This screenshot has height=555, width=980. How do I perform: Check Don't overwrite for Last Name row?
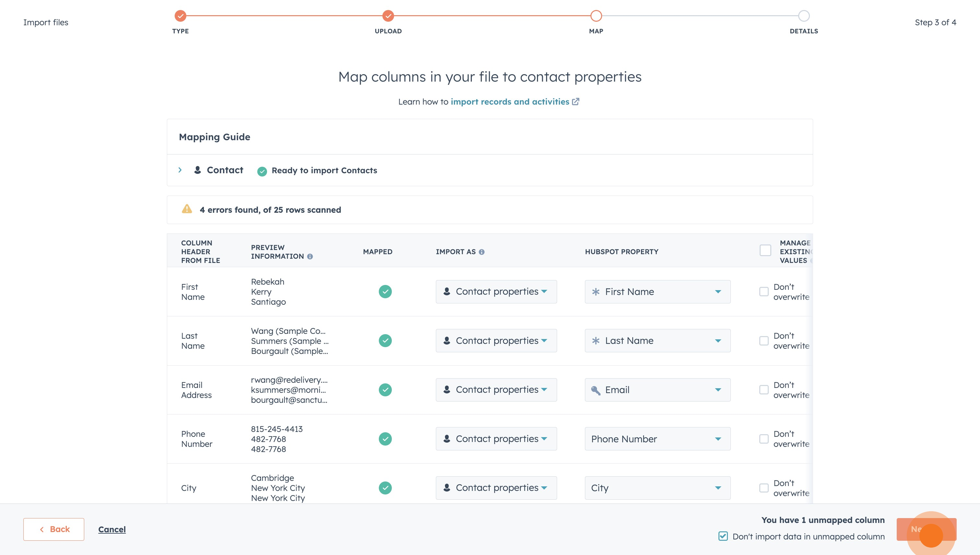pos(764,341)
